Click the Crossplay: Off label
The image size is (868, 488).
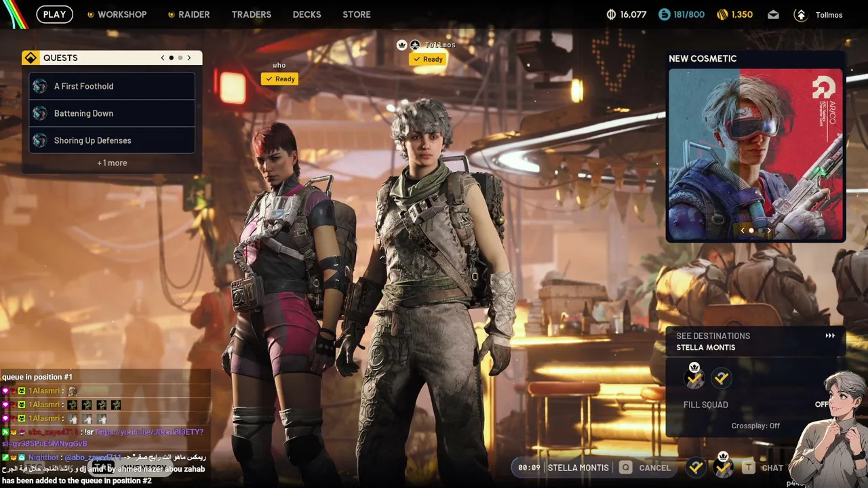click(755, 426)
